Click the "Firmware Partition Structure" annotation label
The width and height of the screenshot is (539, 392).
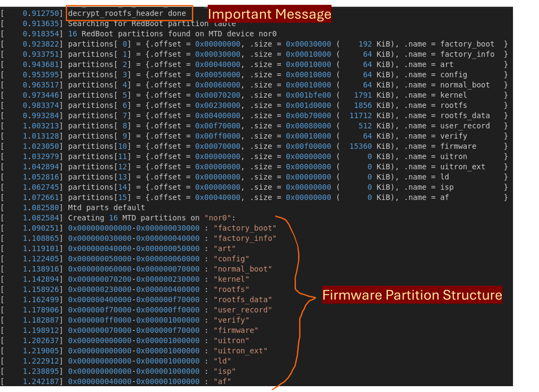pyautogui.click(x=412, y=295)
